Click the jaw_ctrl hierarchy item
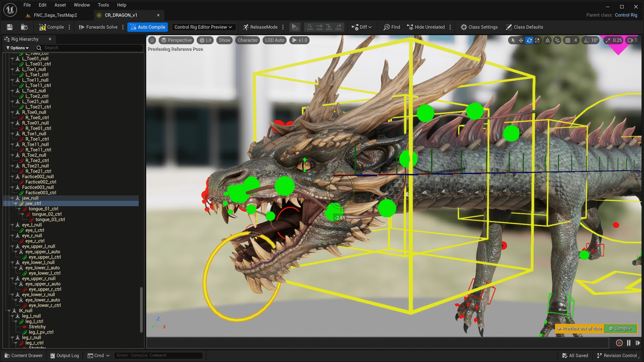This screenshot has width=644, height=362. tap(33, 203)
